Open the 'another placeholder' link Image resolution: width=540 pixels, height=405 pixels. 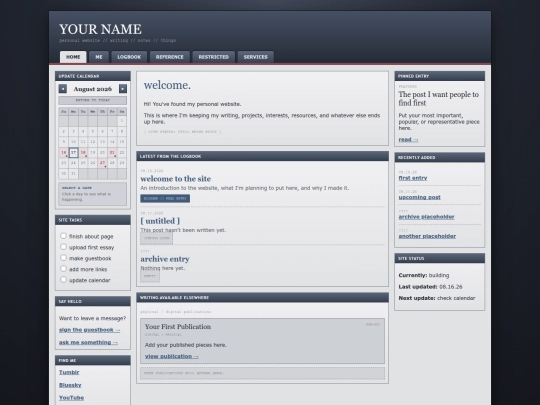point(427,236)
